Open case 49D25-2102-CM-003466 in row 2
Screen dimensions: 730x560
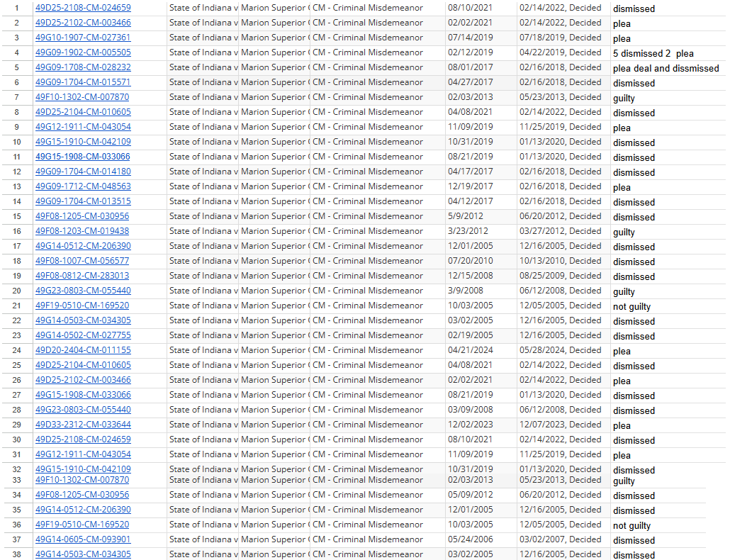tap(83, 22)
